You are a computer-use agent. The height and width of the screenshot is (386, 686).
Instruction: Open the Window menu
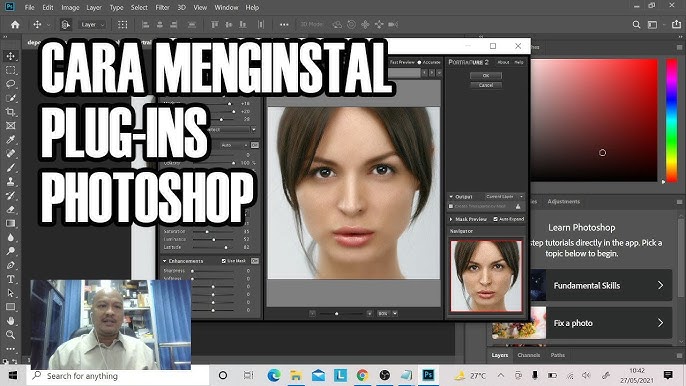click(x=226, y=7)
